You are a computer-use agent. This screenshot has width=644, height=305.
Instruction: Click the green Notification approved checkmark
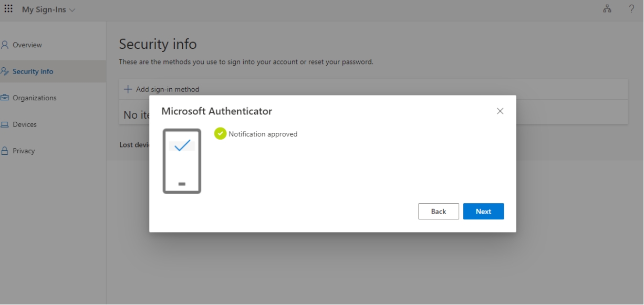pos(220,133)
